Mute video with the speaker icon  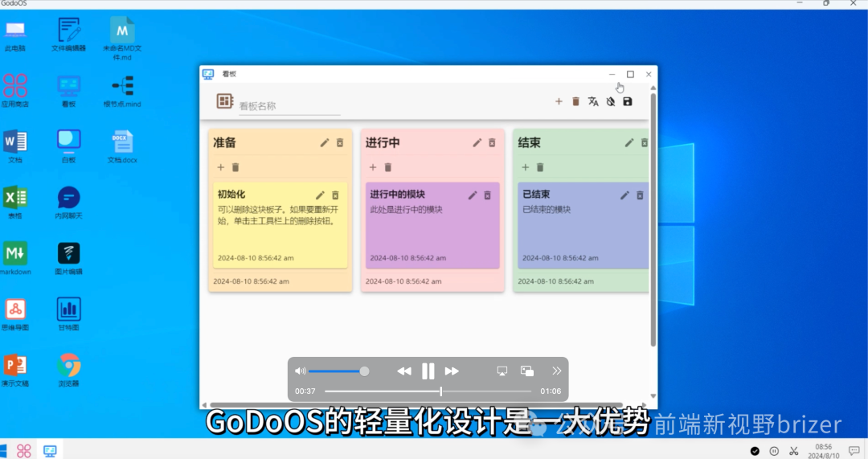pos(300,371)
